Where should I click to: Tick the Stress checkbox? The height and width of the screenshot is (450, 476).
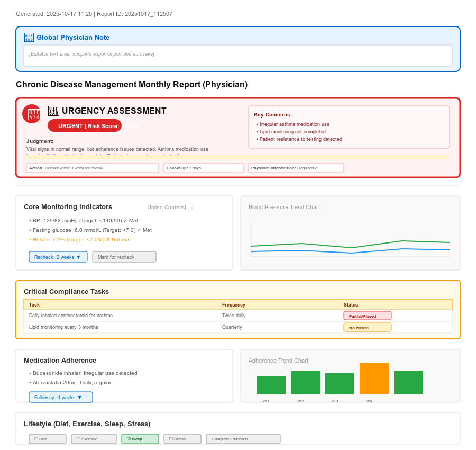182,439
